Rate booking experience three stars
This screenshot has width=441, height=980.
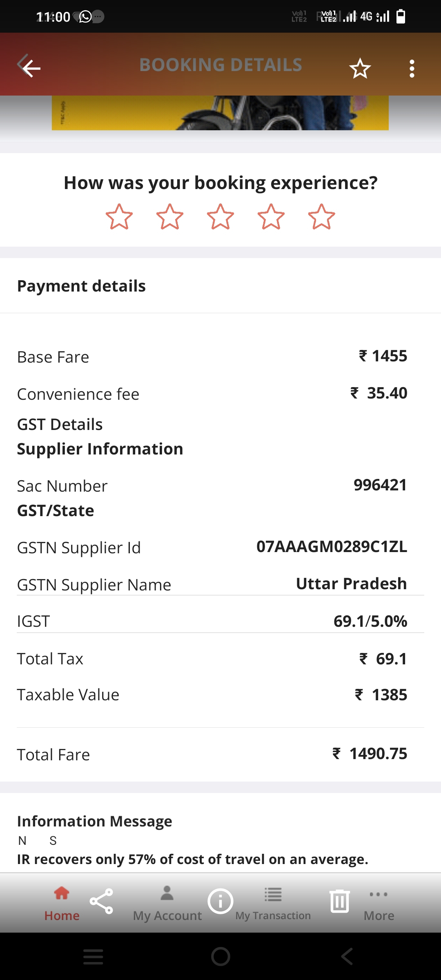tap(220, 216)
